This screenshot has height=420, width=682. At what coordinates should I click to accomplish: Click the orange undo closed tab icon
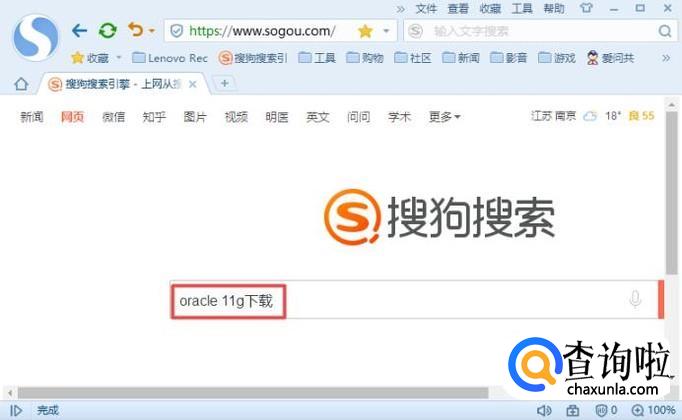coord(135,31)
